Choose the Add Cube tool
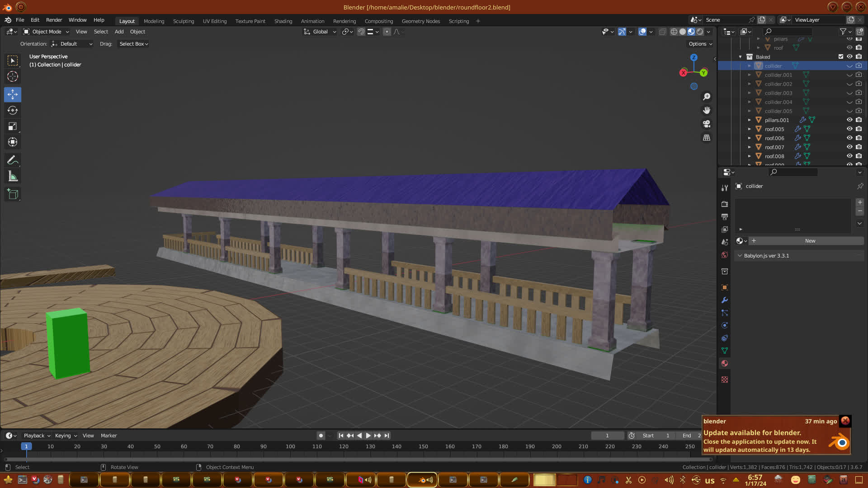The width and height of the screenshot is (868, 488). (x=13, y=194)
